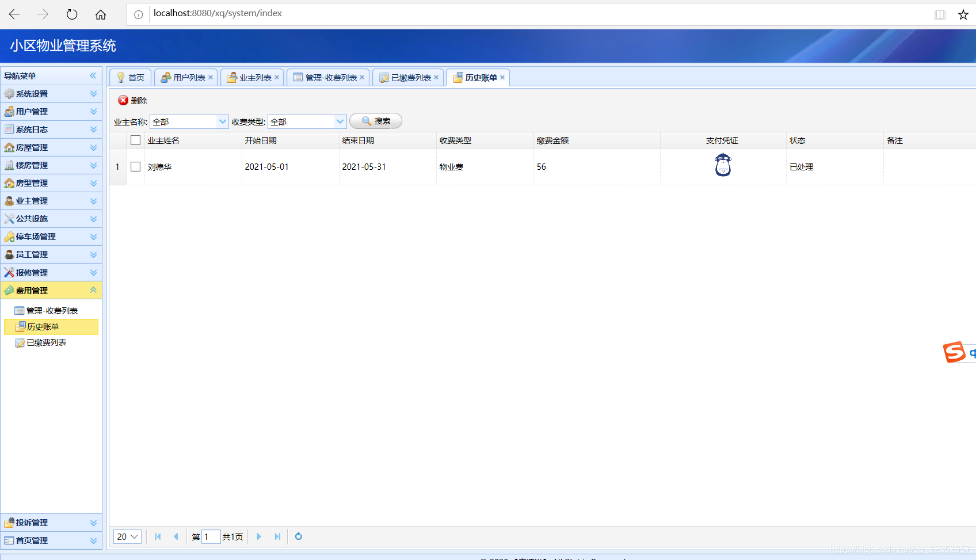Screen dimensions: 976x560
Task: Go to last page pager icon
Action: [277, 536]
